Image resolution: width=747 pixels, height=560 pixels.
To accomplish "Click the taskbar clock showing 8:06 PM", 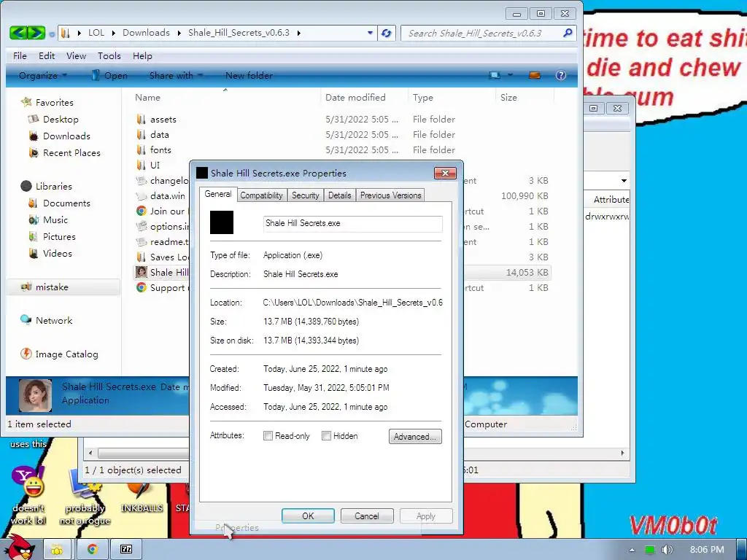I will pyautogui.click(x=707, y=550).
